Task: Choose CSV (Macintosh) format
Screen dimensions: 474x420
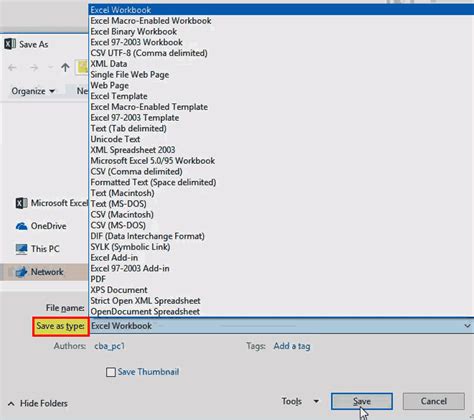Action: pos(281,214)
